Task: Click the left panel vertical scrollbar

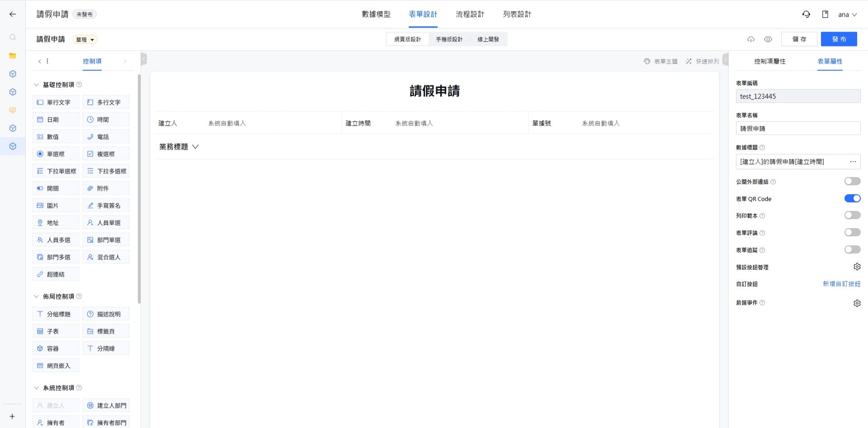Action: click(139, 189)
